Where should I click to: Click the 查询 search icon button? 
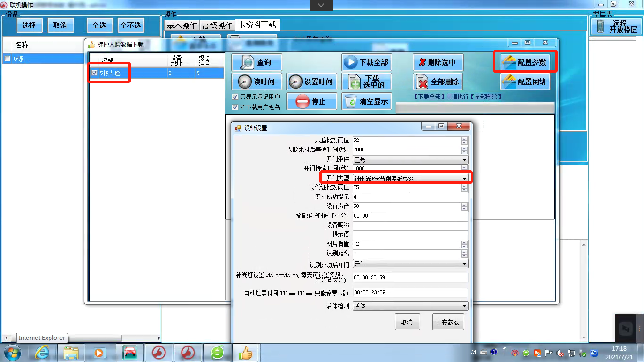(256, 62)
